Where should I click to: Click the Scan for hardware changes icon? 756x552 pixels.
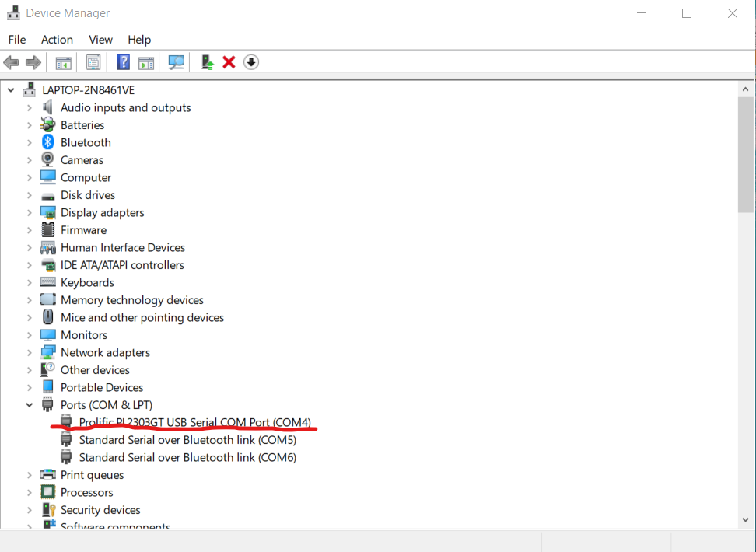click(x=177, y=62)
